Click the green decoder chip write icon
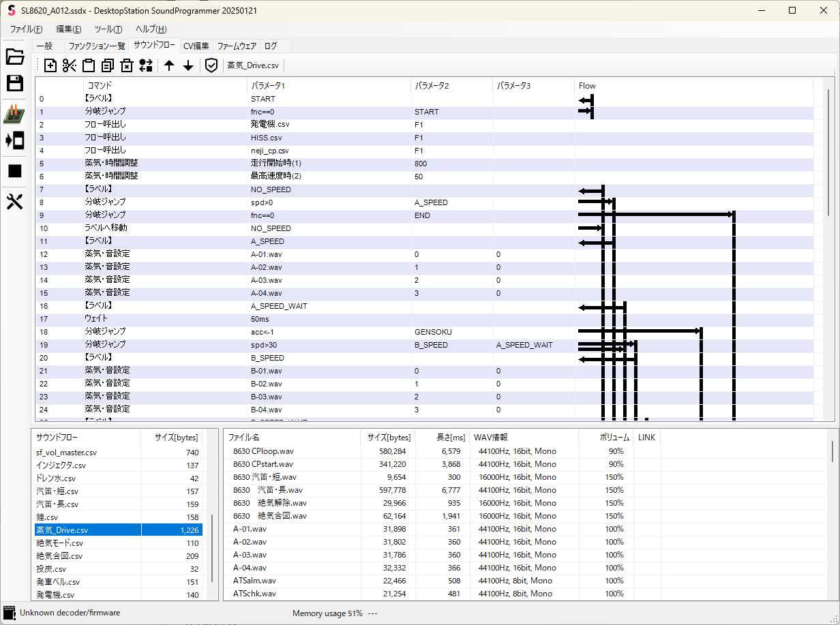This screenshot has height=625, width=840. click(x=15, y=114)
